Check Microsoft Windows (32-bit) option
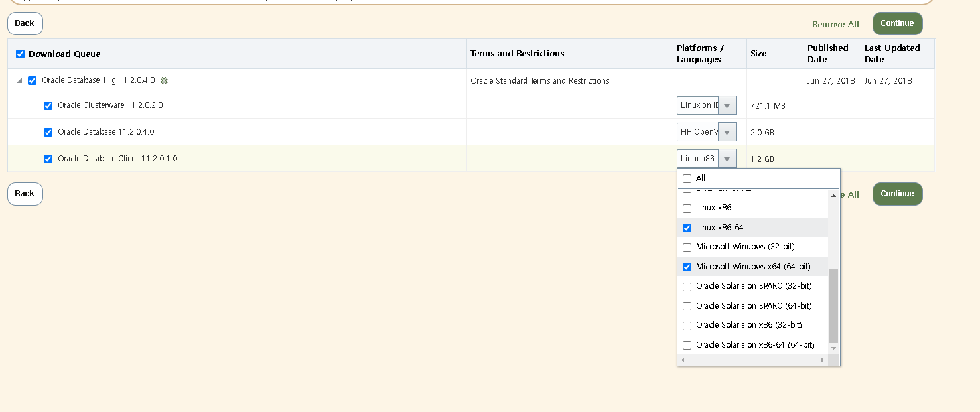The image size is (980, 412). point(687,247)
